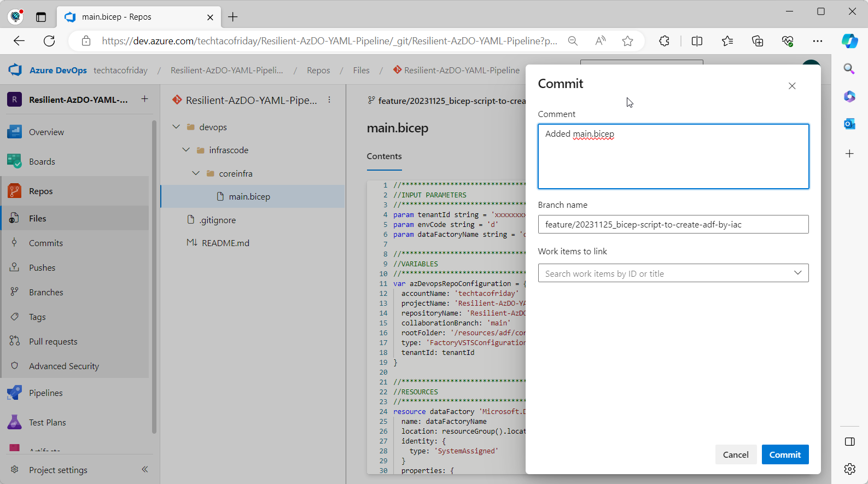The width and height of the screenshot is (868, 484).
Task: Open the Copilot icon in Edge
Action: (x=849, y=41)
